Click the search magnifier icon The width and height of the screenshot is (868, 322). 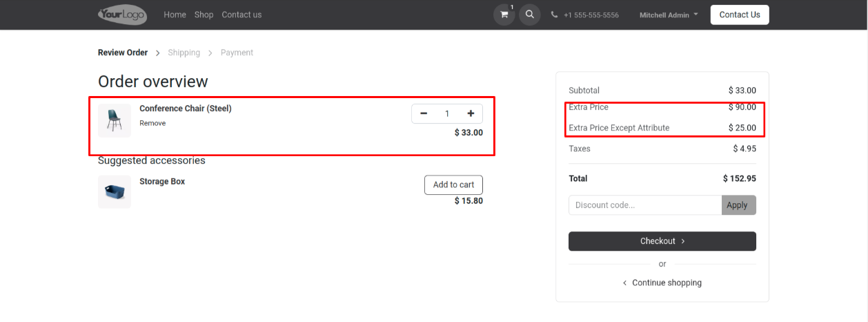(x=529, y=15)
